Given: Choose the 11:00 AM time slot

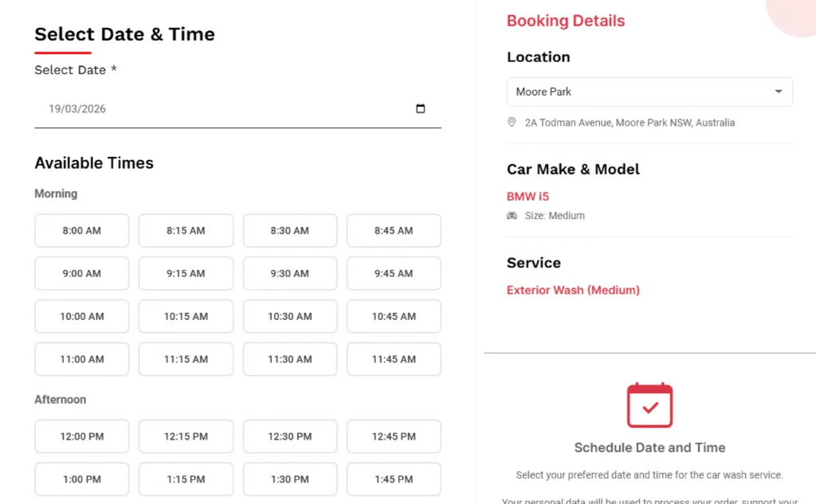Looking at the screenshot, I should (82, 359).
